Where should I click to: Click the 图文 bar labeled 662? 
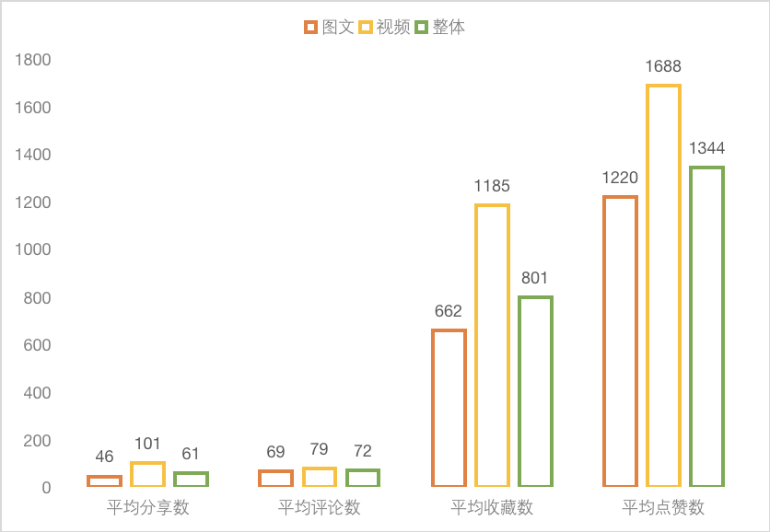click(449, 408)
